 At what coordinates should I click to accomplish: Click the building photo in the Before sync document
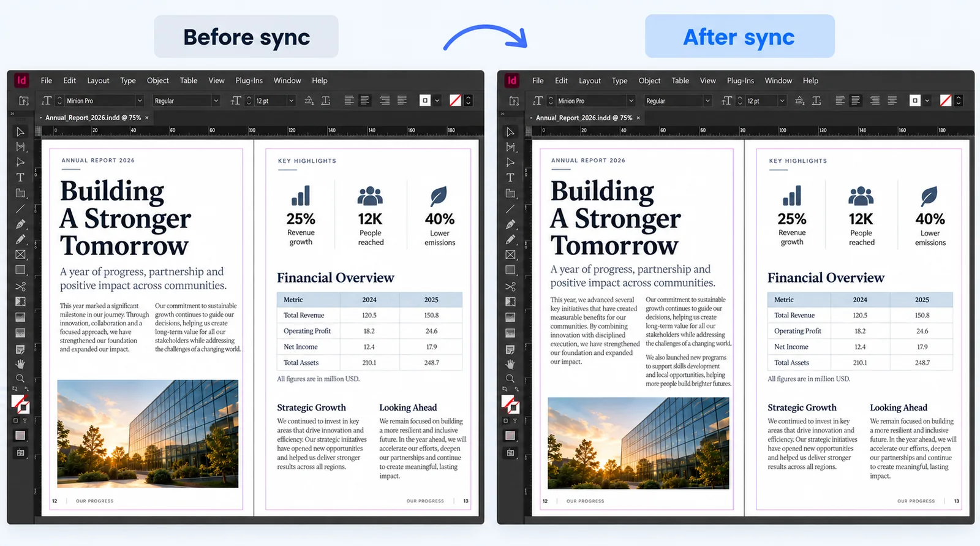pyautogui.click(x=148, y=434)
